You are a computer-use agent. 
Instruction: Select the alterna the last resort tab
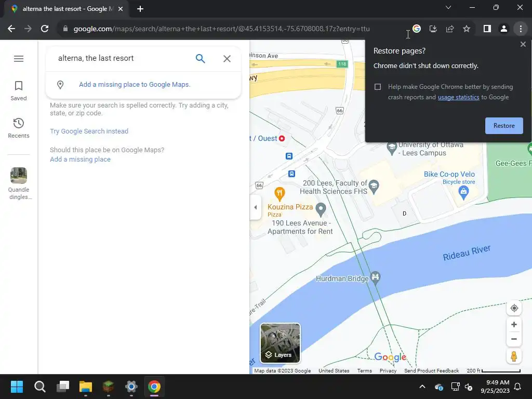pos(66,9)
